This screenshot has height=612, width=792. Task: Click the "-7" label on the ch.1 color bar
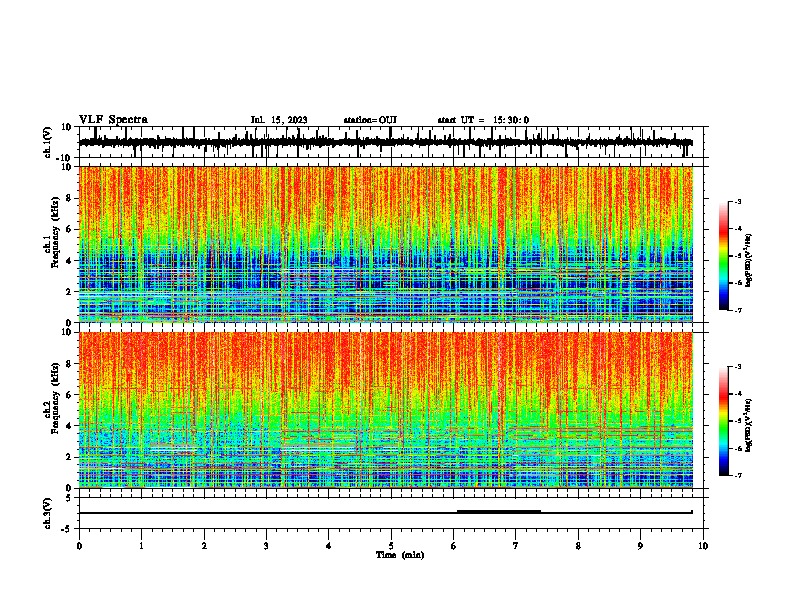737,310
